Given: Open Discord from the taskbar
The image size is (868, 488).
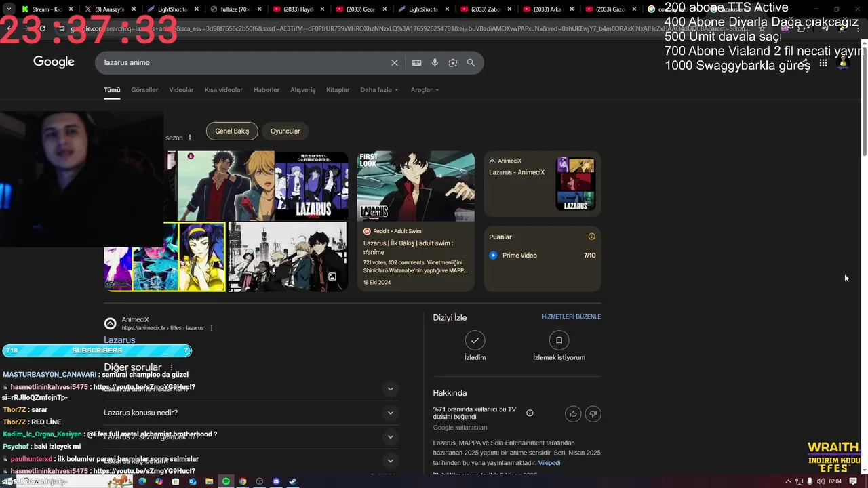Looking at the screenshot, I should click(x=276, y=481).
